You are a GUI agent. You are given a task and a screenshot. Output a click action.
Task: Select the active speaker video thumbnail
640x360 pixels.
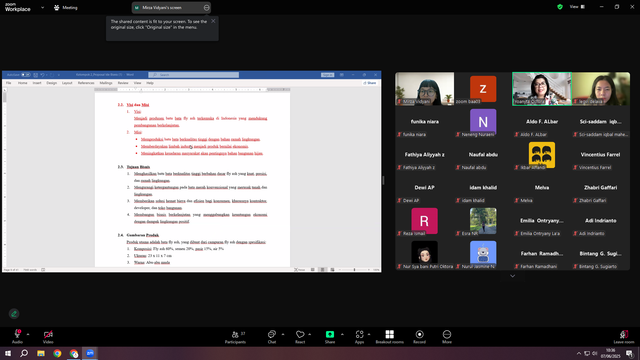[542, 89]
